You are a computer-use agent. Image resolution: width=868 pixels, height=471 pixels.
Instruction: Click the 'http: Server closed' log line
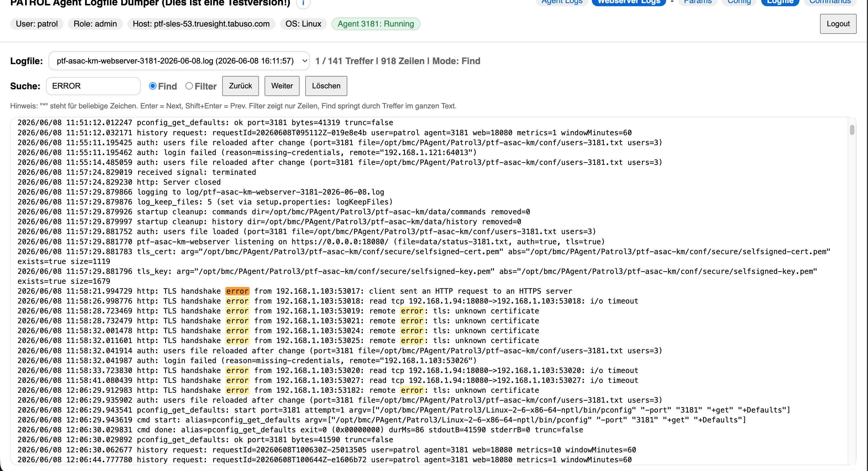coord(119,182)
